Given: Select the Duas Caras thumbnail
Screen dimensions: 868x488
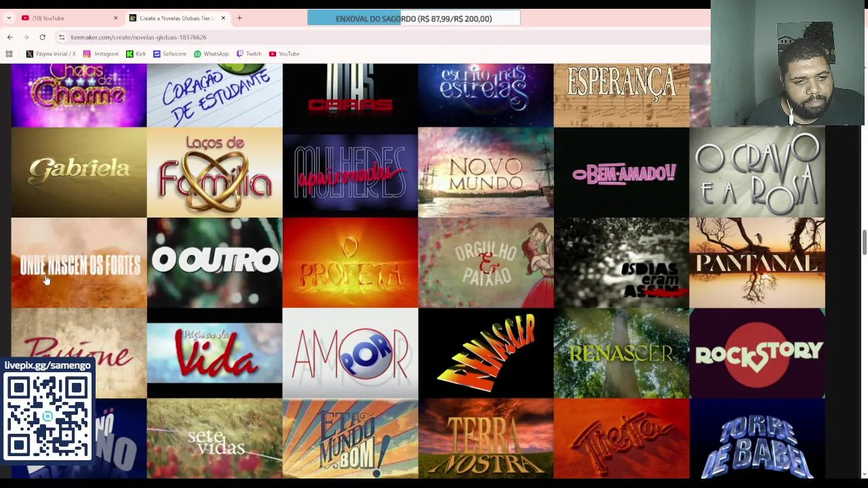Looking at the screenshot, I should [x=350, y=96].
